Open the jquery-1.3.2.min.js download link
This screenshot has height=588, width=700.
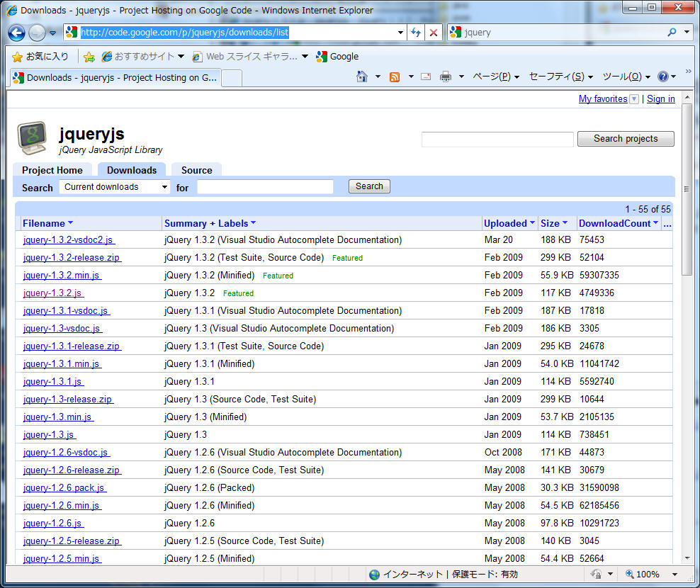coord(62,276)
